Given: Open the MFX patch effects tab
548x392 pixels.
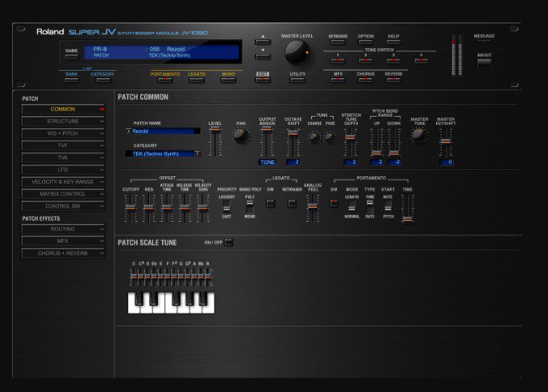Looking at the screenshot, I should point(63,241).
